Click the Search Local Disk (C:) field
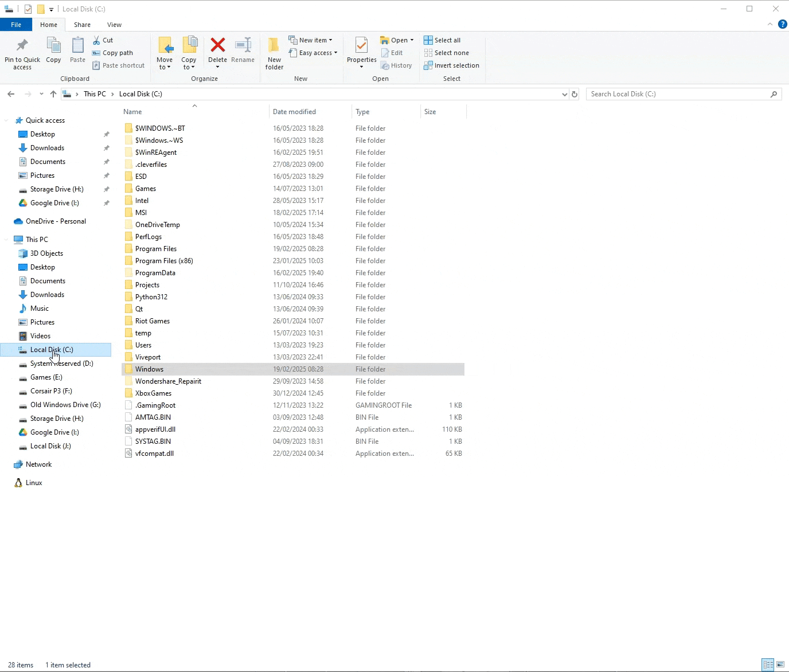Screen dimensions: 789x672 point(679,94)
